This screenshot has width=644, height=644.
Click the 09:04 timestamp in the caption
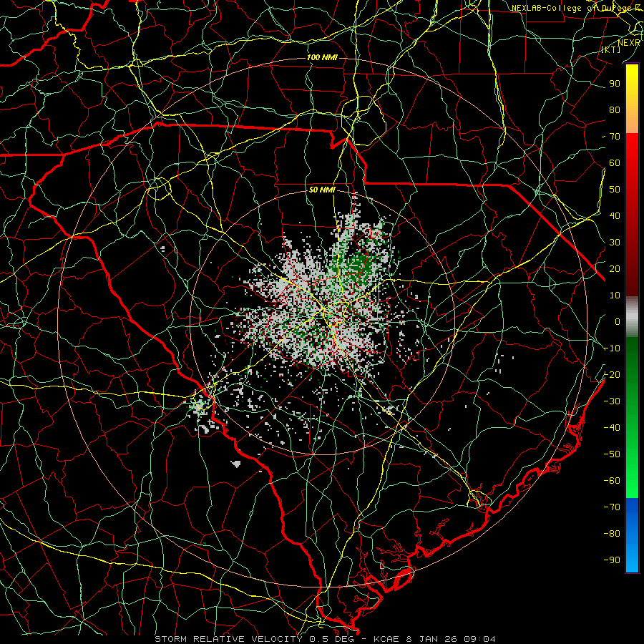479,639
